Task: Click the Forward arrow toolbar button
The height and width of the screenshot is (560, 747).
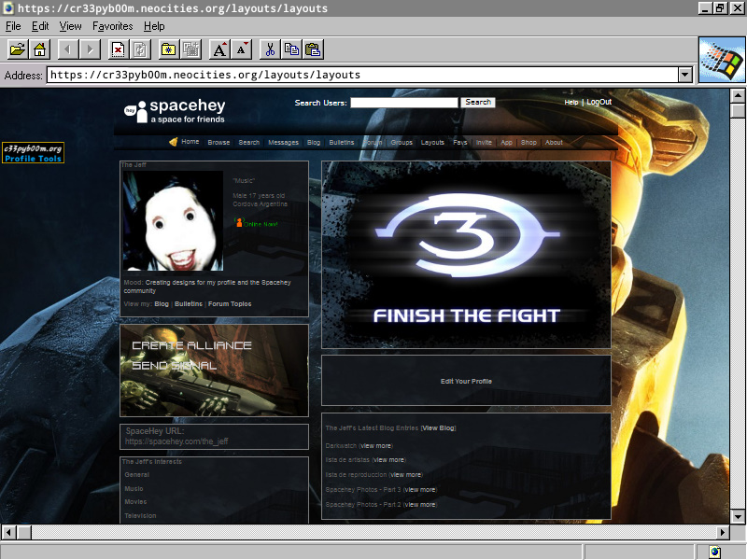Action: tap(90, 49)
